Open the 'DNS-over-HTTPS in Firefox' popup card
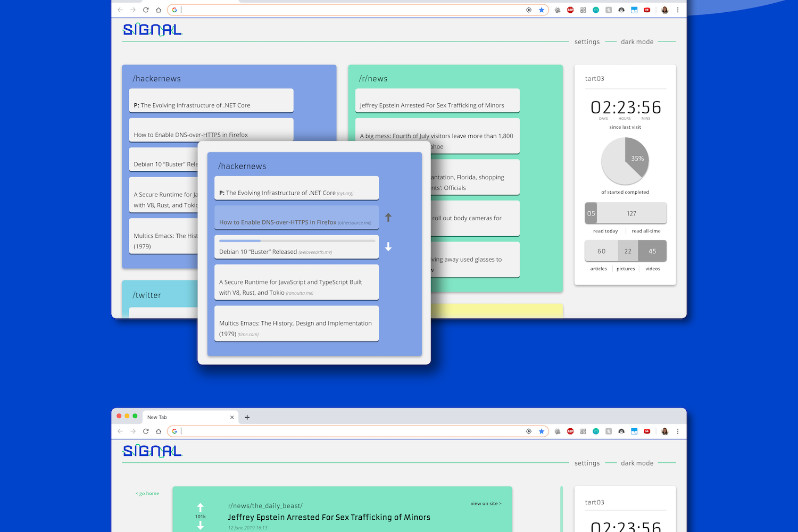This screenshot has width=798, height=532. click(x=296, y=218)
